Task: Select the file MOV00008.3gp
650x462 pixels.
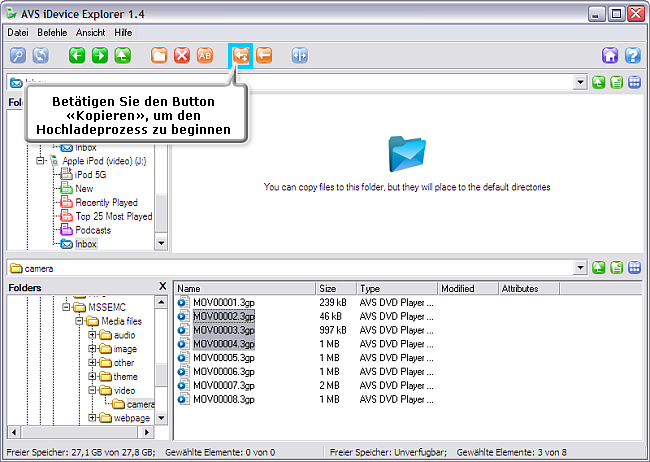Action: (x=216, y=399)
